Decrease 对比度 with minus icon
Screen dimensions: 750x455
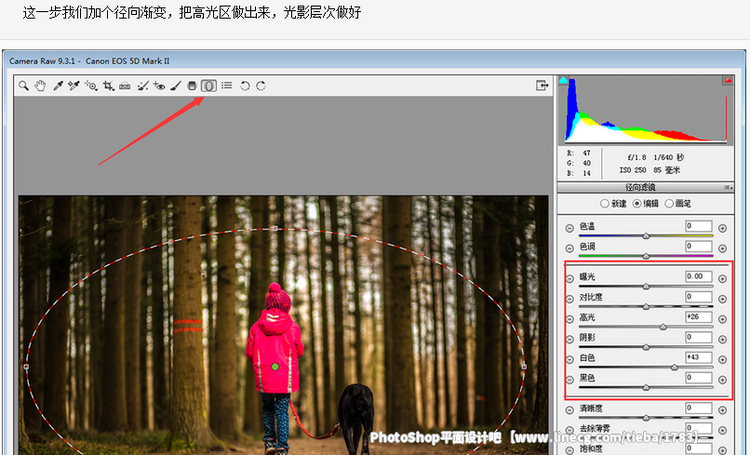click(569, 299)
